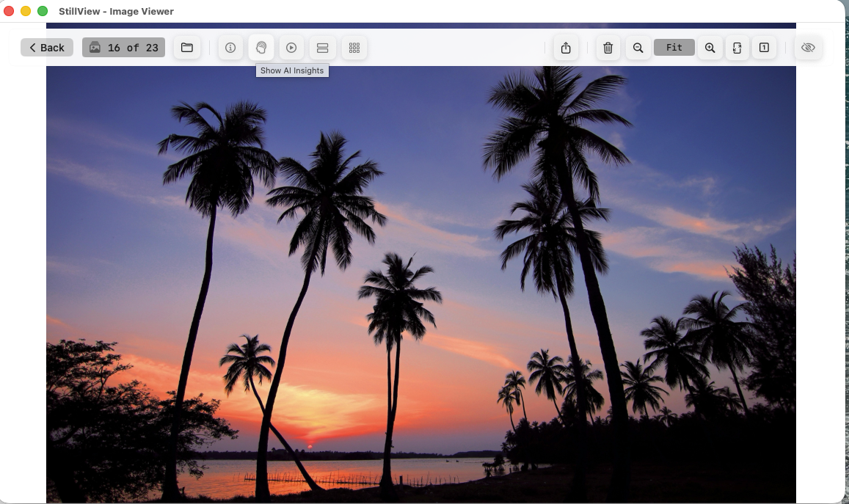The height and width of the screenshot is (504, 849).
Task: Close the StillView window
Action: tap(10, 11)
